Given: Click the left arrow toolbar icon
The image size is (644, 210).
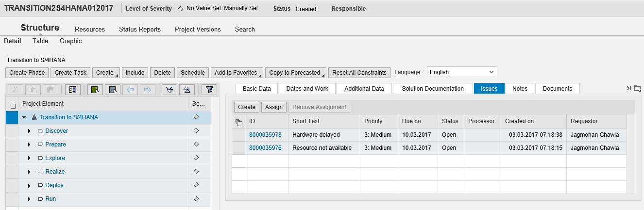Looking at the screenshot, I should tap(130, 90).
